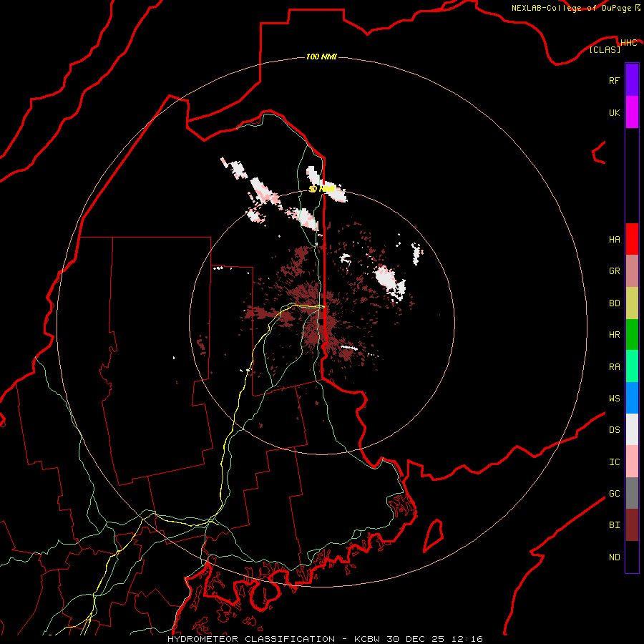Click the HR dark green legend swatch
The height and width of the screenshot is (644, 644).
tap(632, 335)
